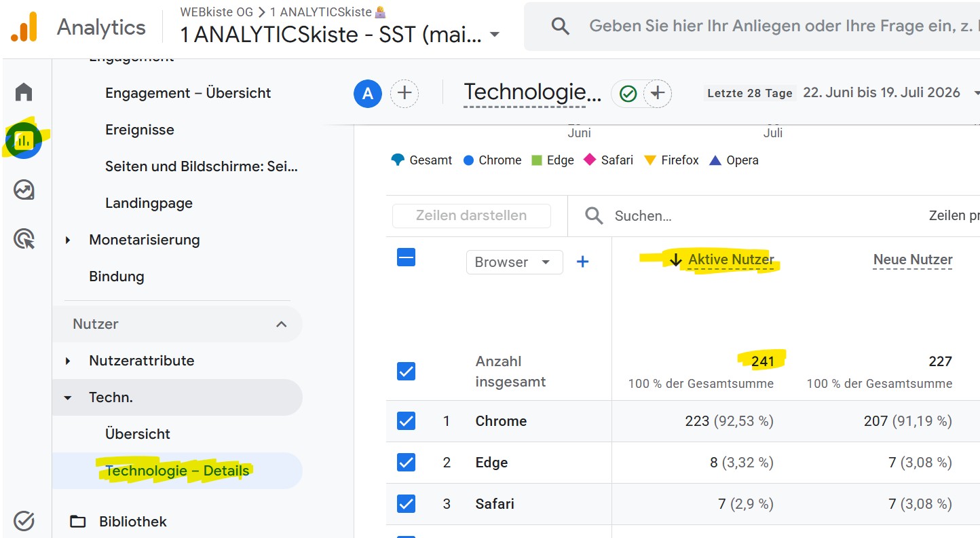Image resolution: width=980 pixels, height=538 pixels.
Task: Click the total new users value 227
Action: coord(941,361)
